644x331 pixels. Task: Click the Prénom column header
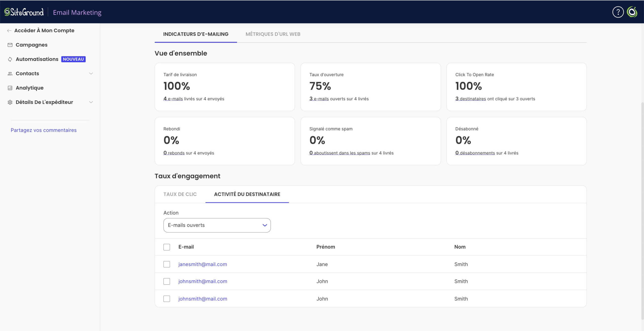(326, 247)
